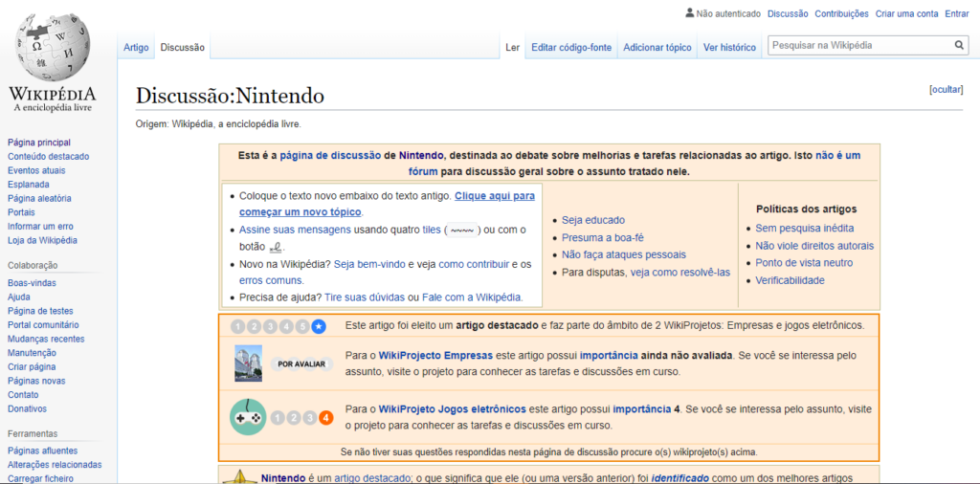This screenshot has width=980, height=484.
Task: Switch to the Artigo tab
Action: tap(136, 47)
